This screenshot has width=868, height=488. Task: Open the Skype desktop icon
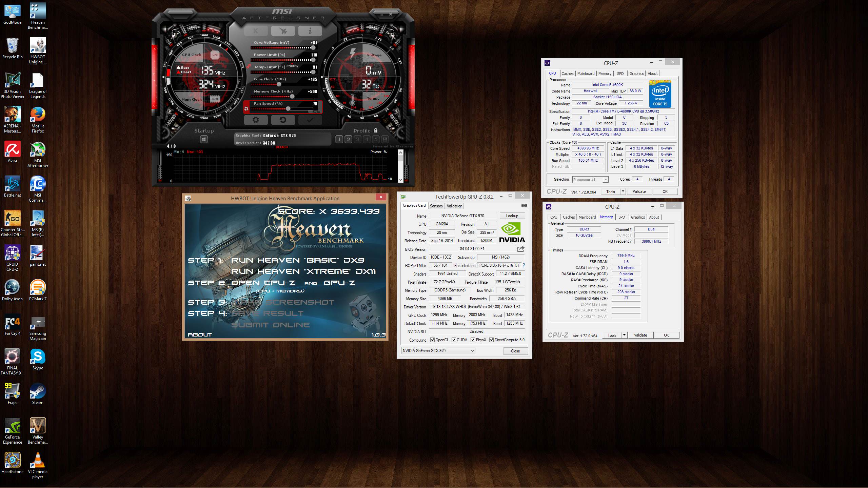[38, 359]
